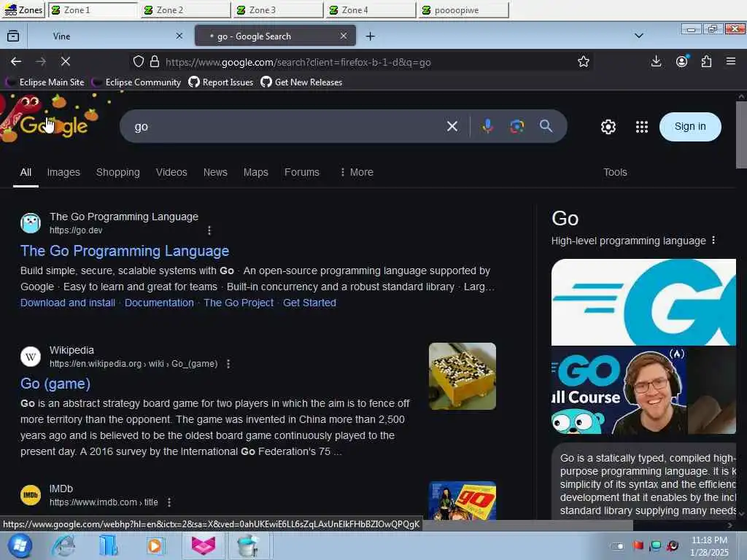
Task: Open Google quick settings gear
Action: coord(608,127)
